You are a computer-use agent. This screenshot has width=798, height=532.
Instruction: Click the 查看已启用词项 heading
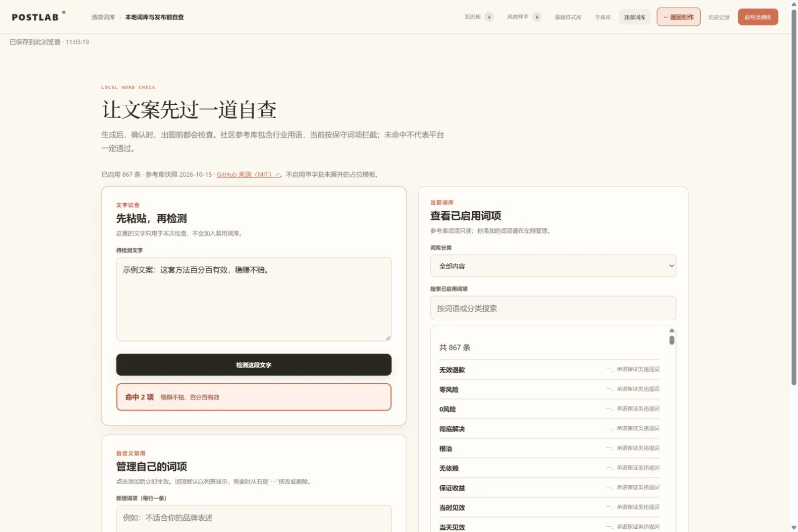click(466, 216)
